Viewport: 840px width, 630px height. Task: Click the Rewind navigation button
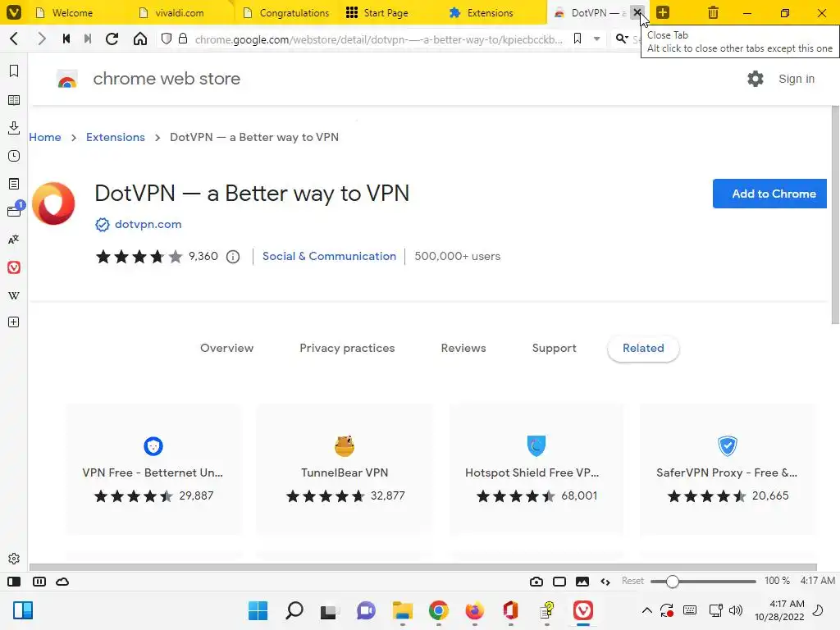(66, 39)
